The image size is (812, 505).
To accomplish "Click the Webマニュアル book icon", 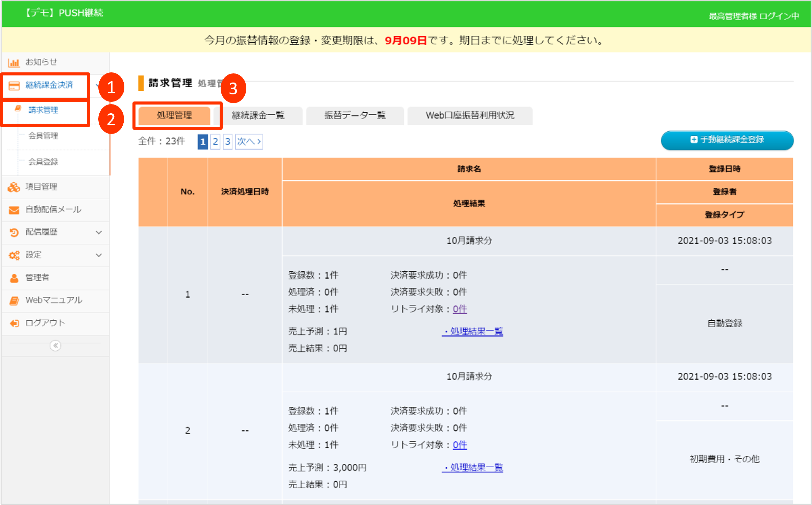I will 14,301.
